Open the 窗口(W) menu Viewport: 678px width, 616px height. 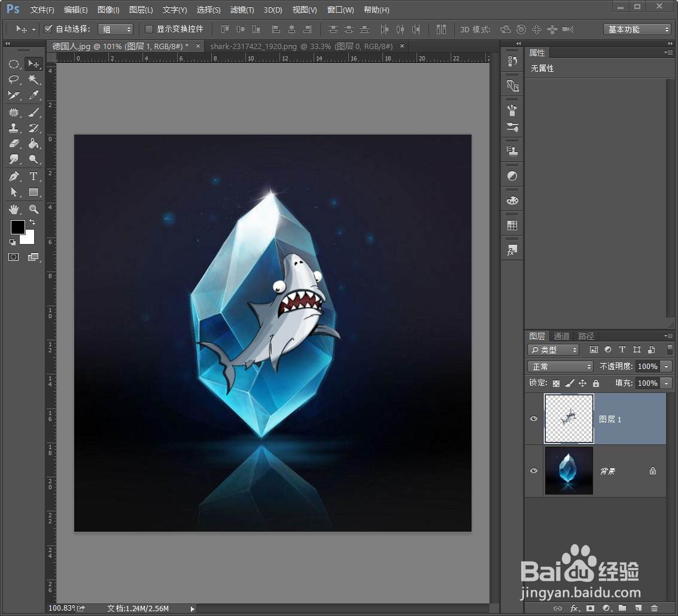click(x=340, y=10)
